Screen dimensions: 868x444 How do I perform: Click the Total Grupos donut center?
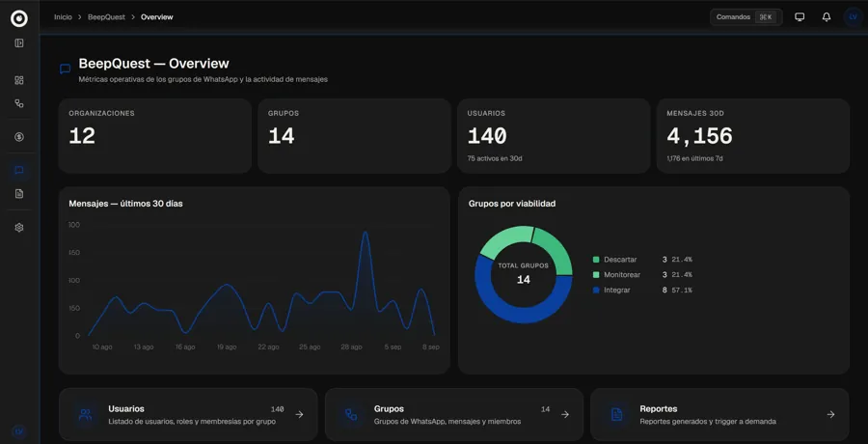pos(523,274)
